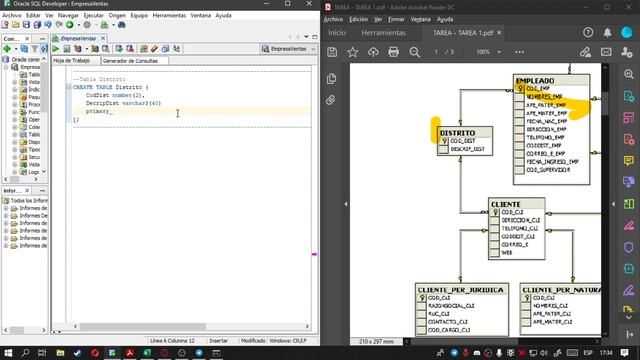Viewport: 640px width, 360px height.
Task: Click the blue Acrobat account avatar
Action: (x=627, y=33)
